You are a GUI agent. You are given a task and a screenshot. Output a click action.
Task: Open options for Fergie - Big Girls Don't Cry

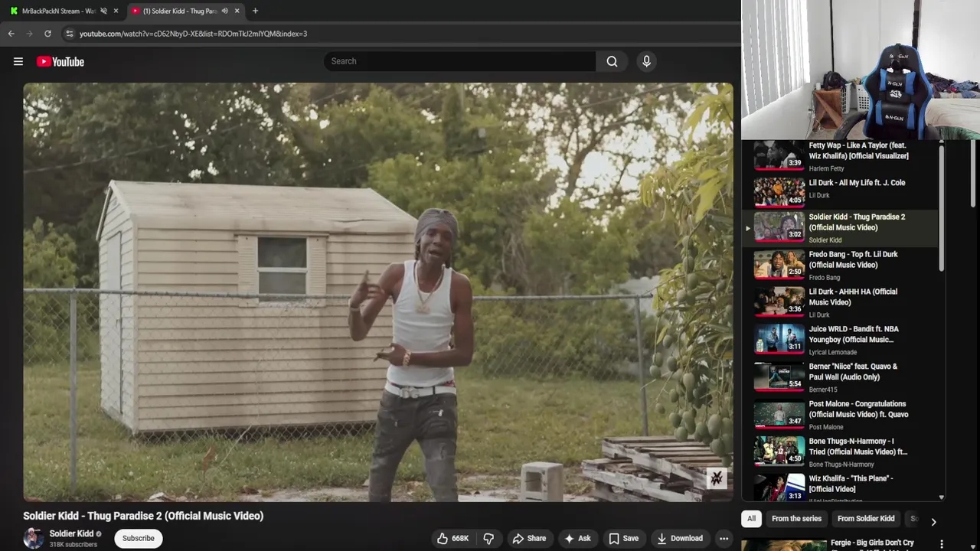(942, 544)
